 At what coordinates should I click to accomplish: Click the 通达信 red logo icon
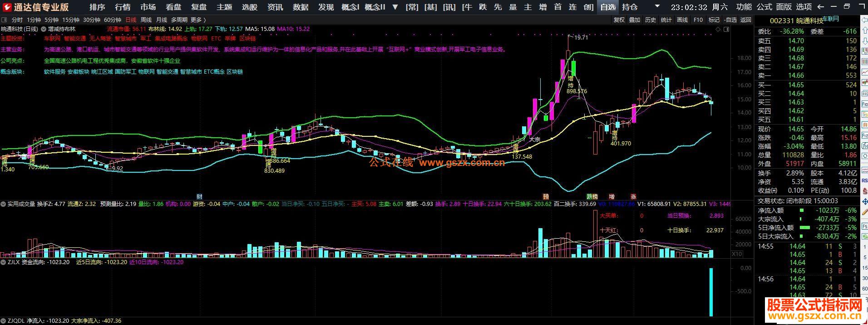pyautogui.click(x=6, y=7)
